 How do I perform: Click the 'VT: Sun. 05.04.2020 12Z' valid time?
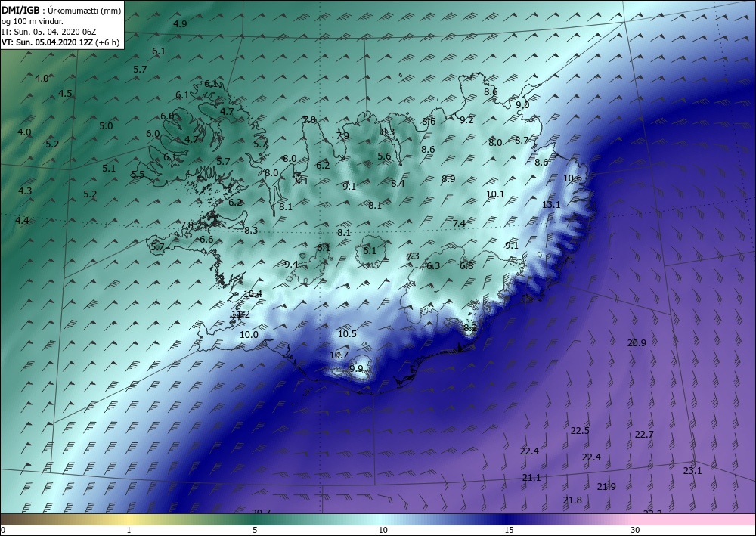point(47,42)
